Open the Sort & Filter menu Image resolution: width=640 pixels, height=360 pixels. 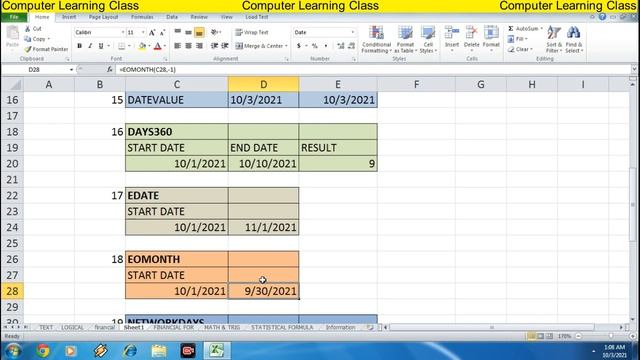554,39
